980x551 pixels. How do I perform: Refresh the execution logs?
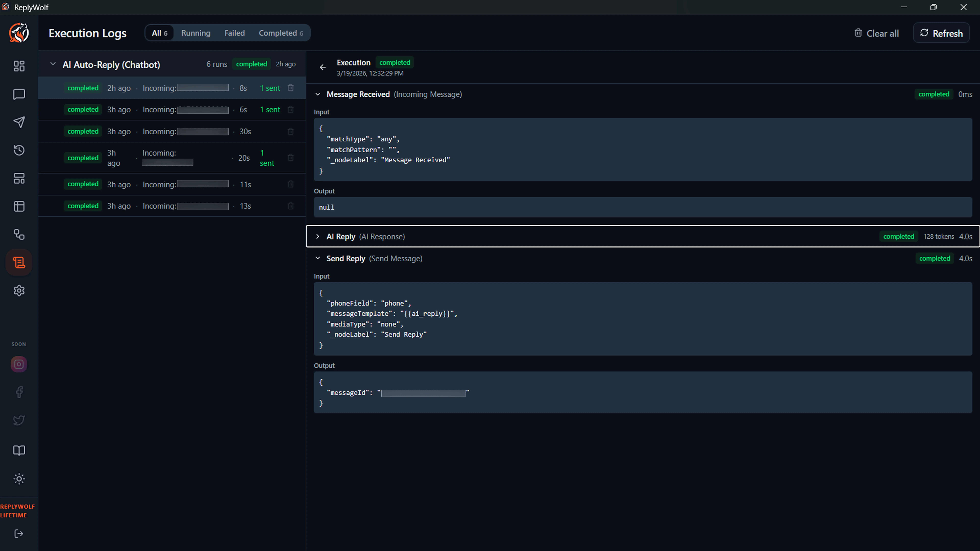pyautogui.click(x=941, y=33)
